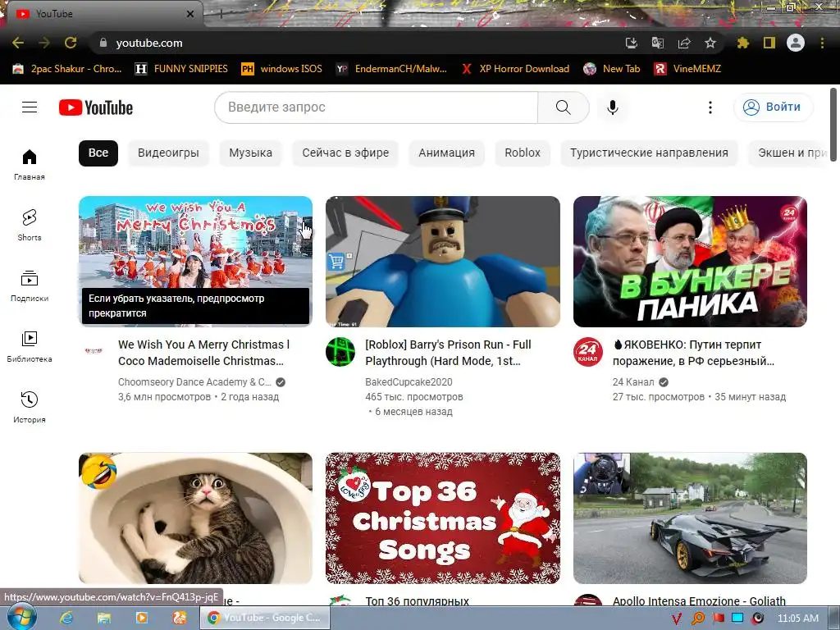
Task: Open История in the sidebar
Action: pyautogui.click(x=30, y=408)
